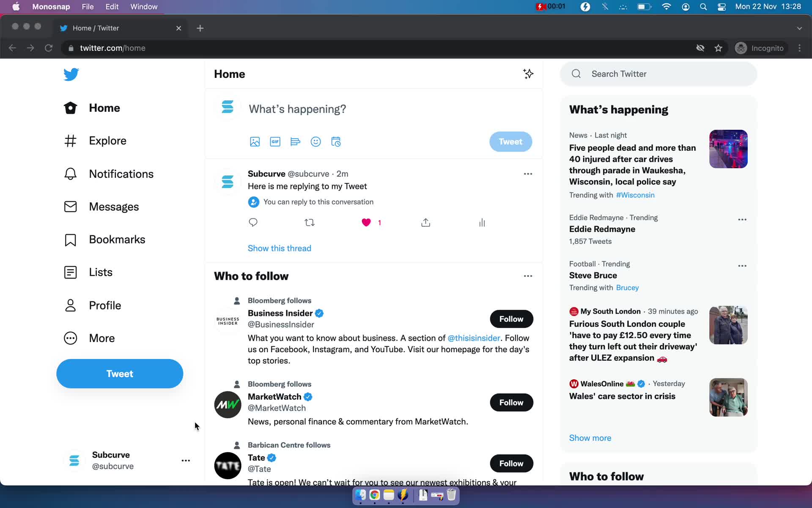Image resolution: width=812 pixels, height=508 pixels.
Task: Go back in browser
Action: (12, 48)
